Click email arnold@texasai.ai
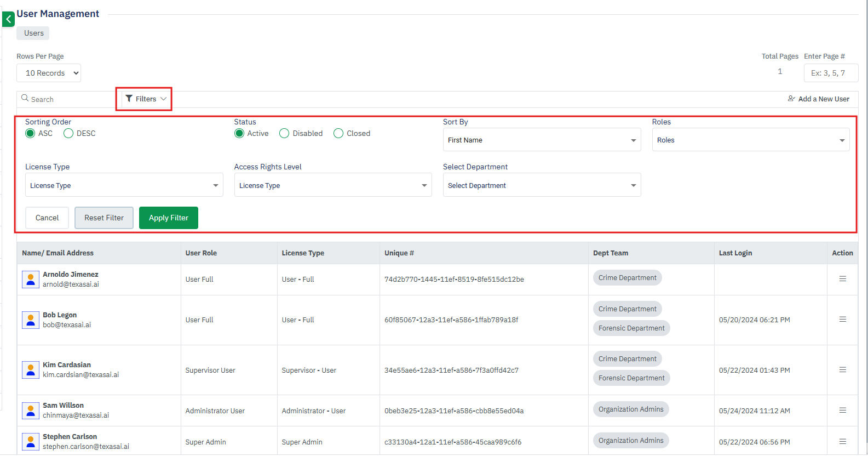This screenshot has height=456, width=868. pos(71,284)
